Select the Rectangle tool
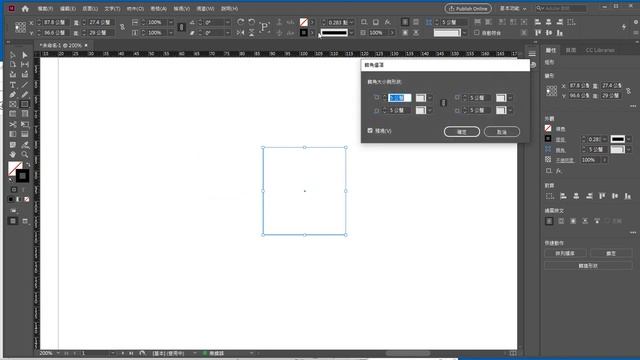This screenshot has width=640, height=360. click(25, 104)
